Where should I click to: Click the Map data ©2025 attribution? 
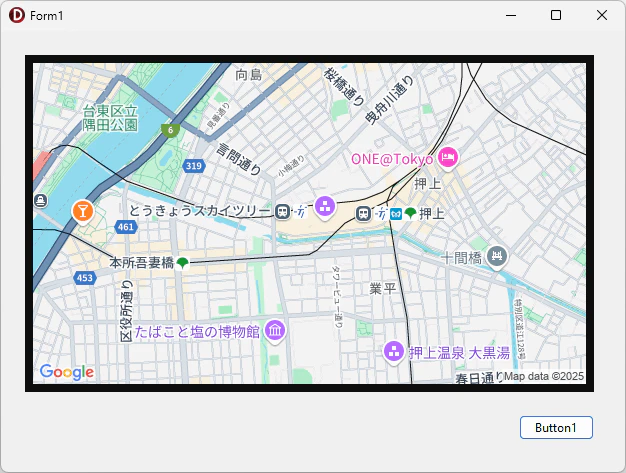[x=544, y=376]
